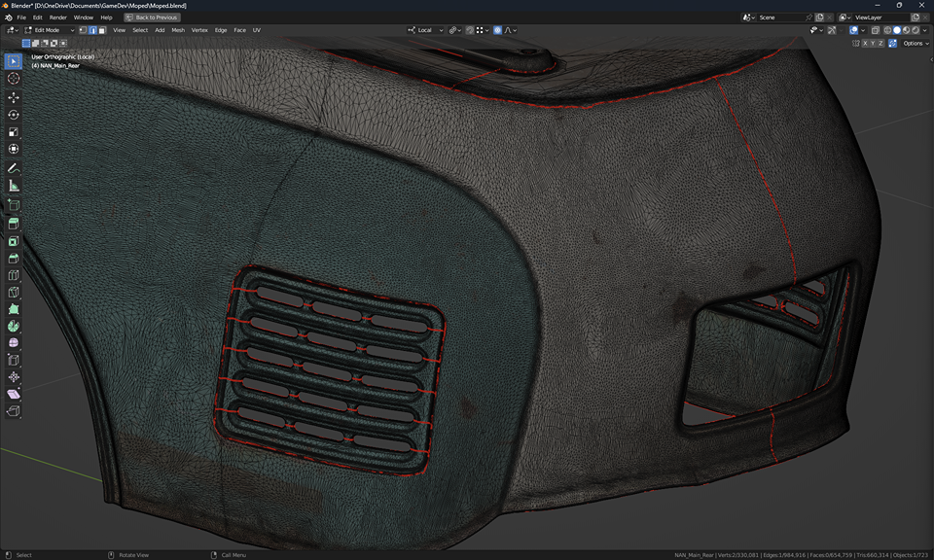Click the Back to Previous button
This screenshot has width=934, height=560.
[152, 17]
